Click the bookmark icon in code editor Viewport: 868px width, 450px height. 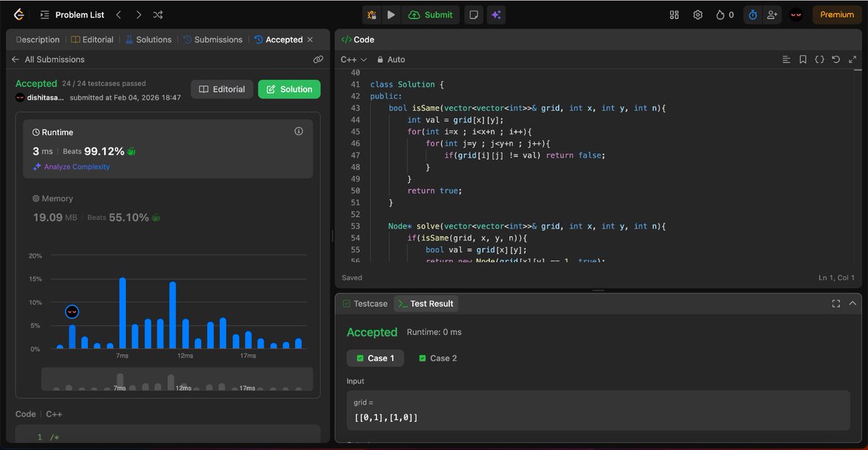803,59
